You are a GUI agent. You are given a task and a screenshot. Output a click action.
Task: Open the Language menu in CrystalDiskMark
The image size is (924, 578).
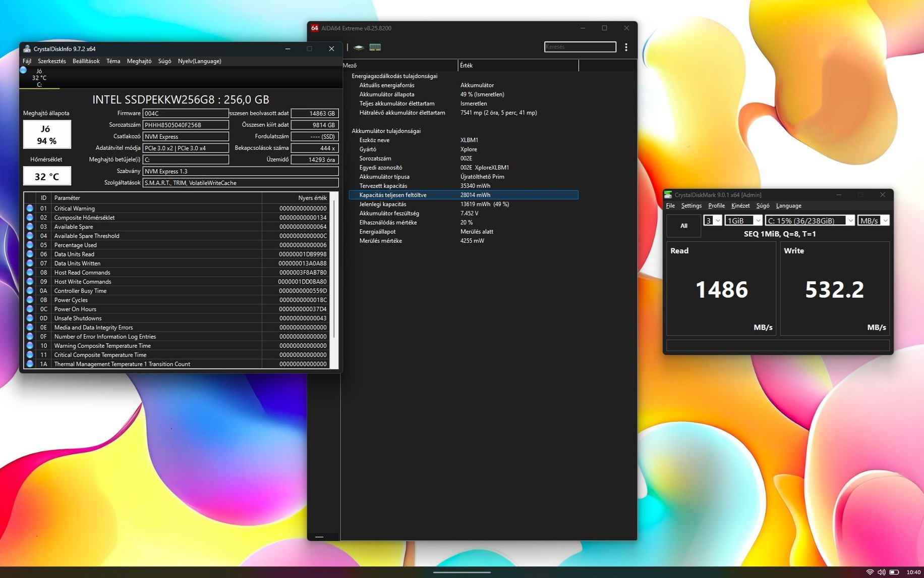788,206
